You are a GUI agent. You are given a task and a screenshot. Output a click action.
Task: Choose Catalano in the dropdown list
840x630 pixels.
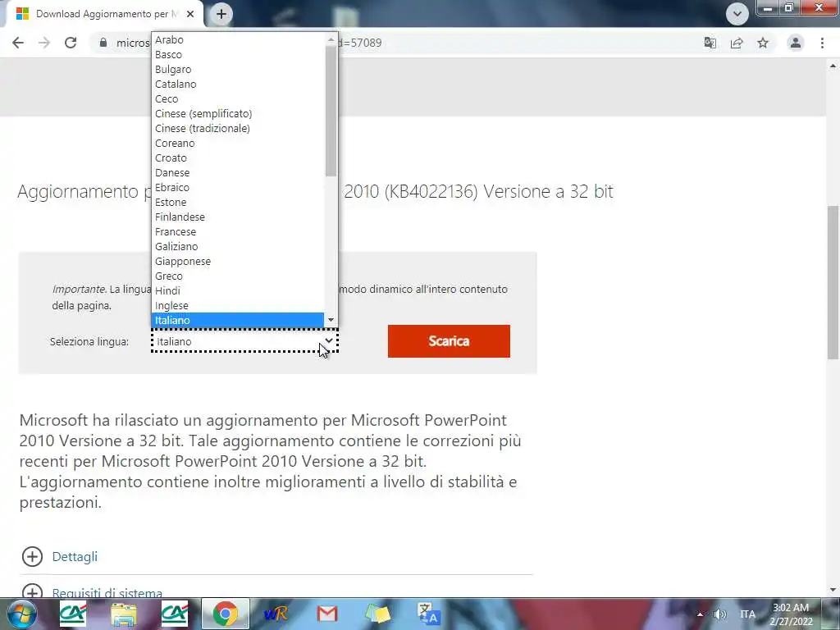click(238, 84)
